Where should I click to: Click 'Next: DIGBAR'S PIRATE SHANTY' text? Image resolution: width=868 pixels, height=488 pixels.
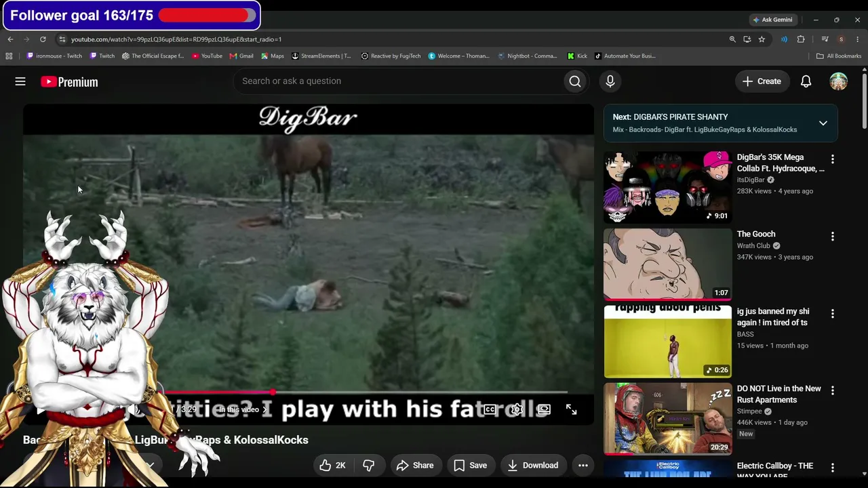click(x=670, y=117)
